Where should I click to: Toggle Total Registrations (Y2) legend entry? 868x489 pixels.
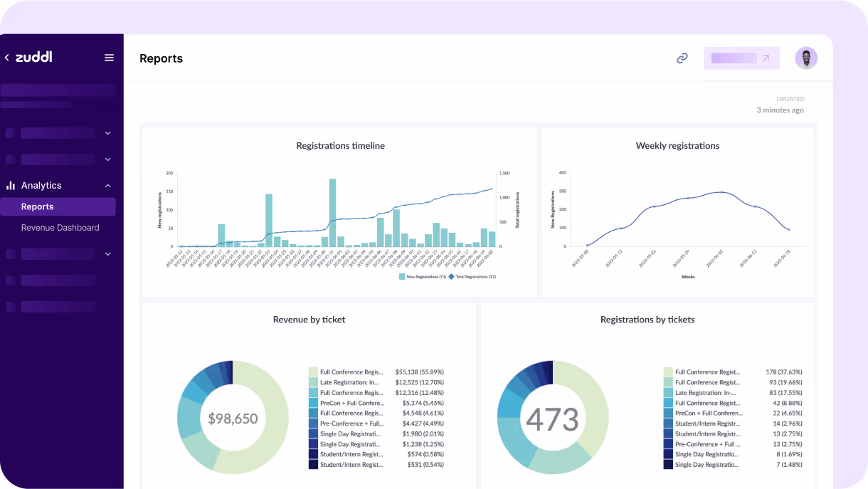tap(472, 276)
